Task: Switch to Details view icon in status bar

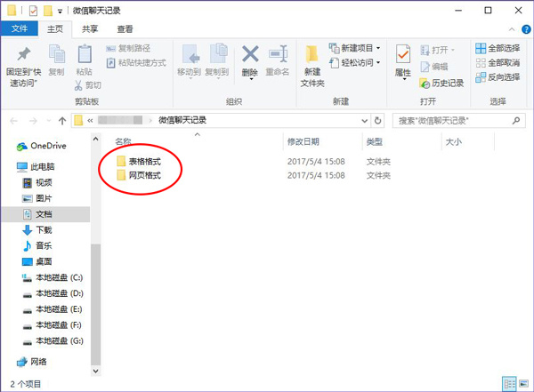Action: coord(509,384)
